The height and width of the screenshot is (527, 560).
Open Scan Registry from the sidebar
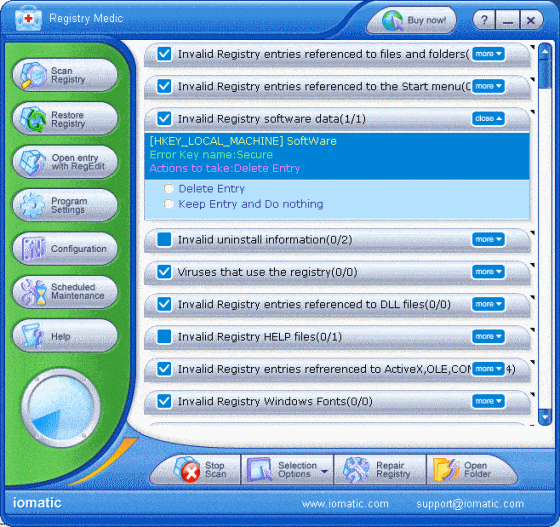pyautogui.click(x=65, y=75)
